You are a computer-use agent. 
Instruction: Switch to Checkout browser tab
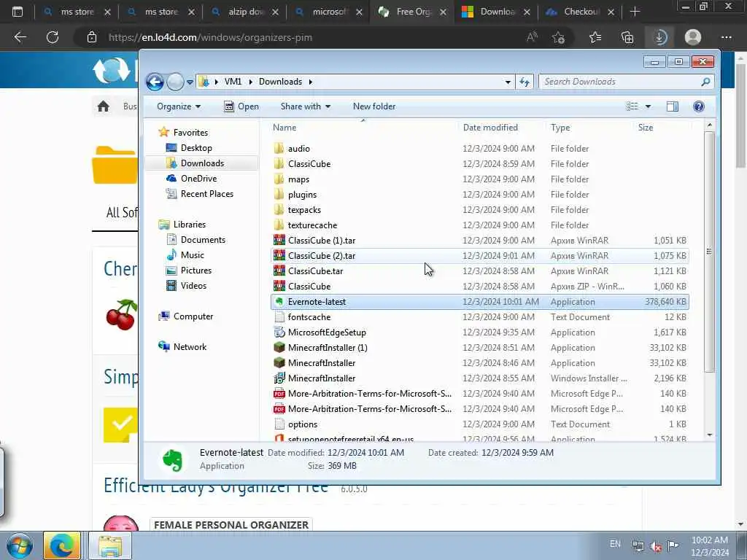580,12
